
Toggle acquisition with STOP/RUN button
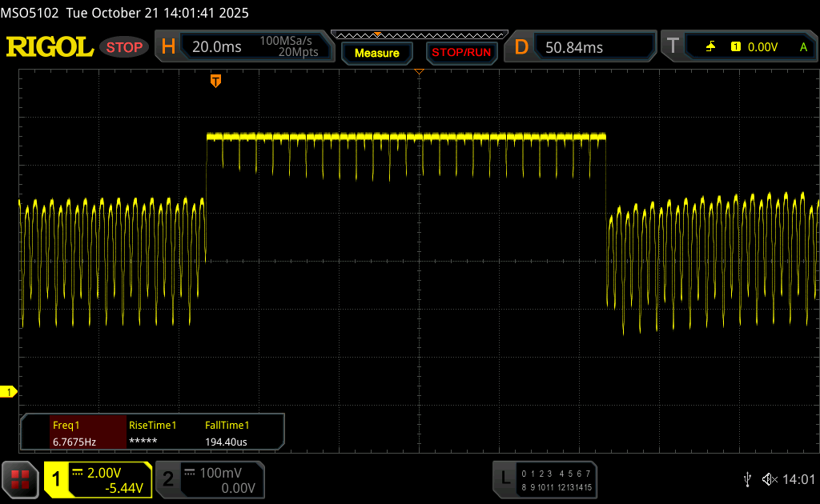[460, 53]
